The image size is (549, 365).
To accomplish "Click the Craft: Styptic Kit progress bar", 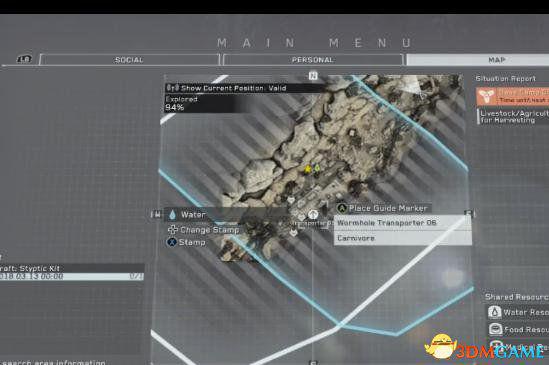I will tap(71, 277).
